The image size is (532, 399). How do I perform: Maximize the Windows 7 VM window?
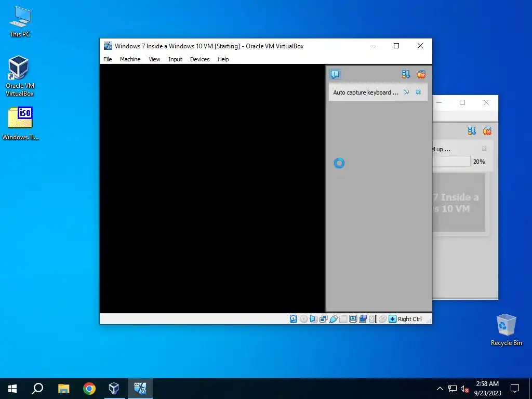(x=396, y=46)
